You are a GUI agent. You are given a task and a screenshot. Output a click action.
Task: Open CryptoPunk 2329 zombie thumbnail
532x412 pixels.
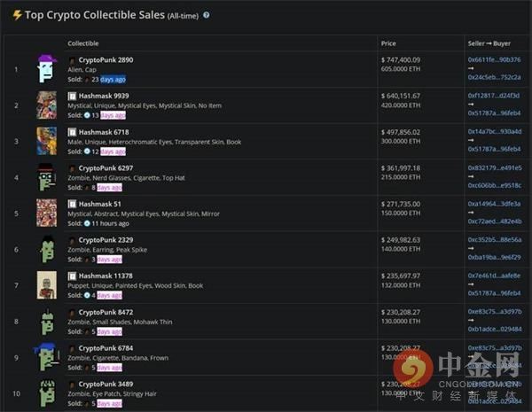(47, 249)
